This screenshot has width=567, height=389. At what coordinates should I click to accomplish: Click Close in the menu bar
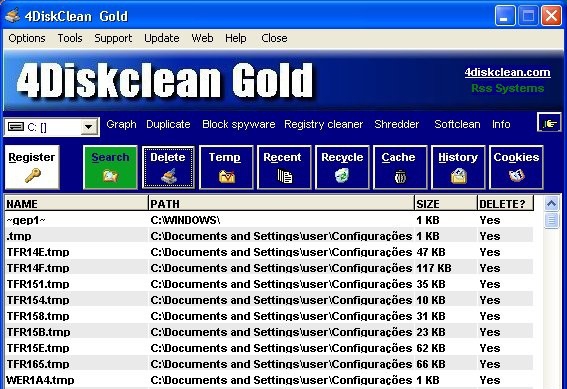tap(274, 38)
